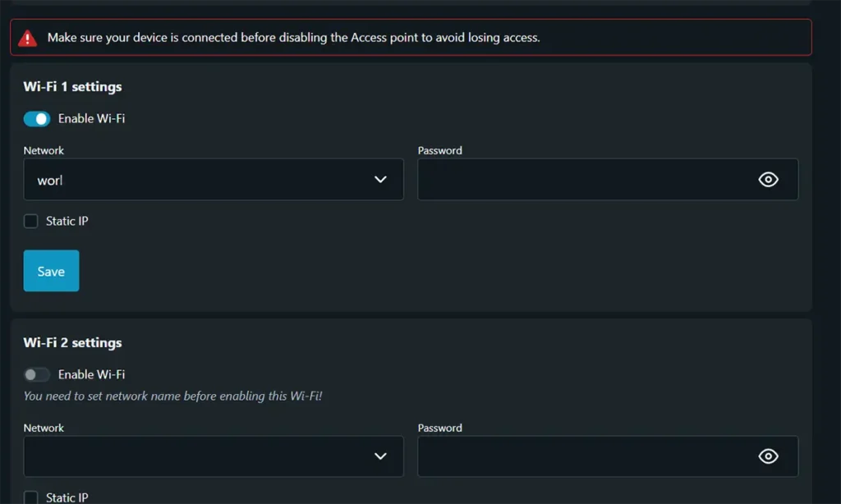841x504 pixels.
Task: Click the 'set network name' notice under Wi-Fi 2
Action: point(172,396)
